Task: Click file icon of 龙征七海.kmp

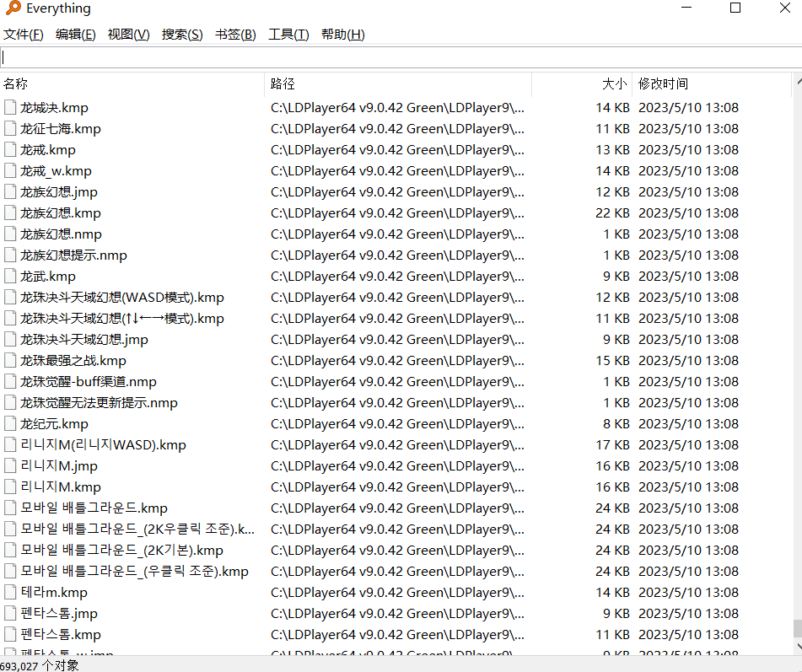Action: click(10, 128)
